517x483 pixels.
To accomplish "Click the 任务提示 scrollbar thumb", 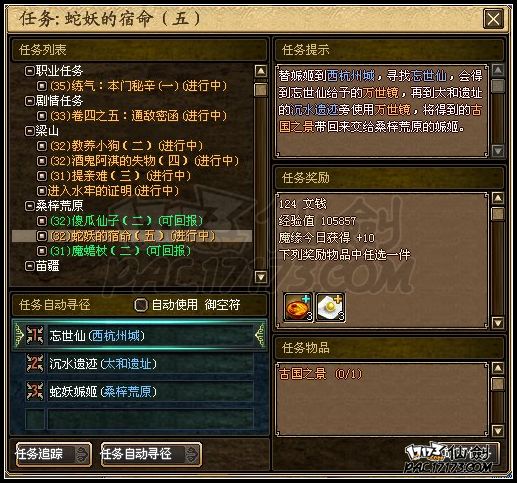I will (498, 85).
